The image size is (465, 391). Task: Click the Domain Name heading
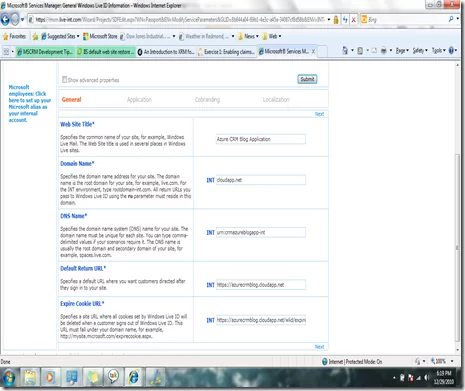[77, 164]
